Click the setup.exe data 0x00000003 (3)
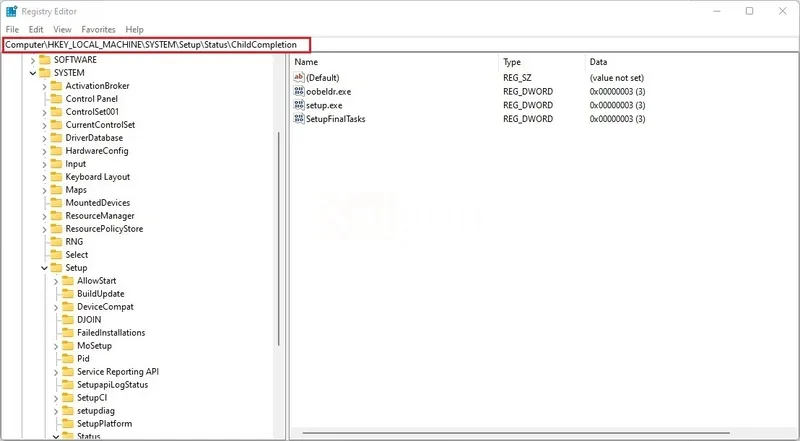800x441 pixels. pyautogui.click(x=617, y=106)
